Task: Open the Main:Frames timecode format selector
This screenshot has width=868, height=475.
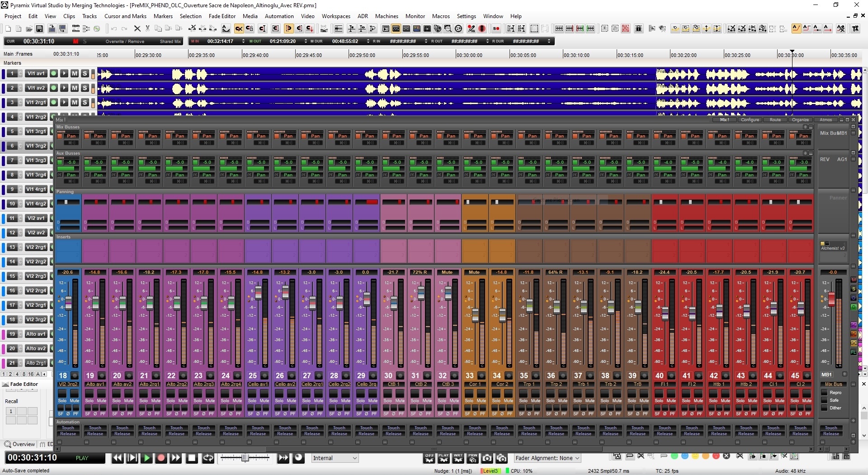Action: pyautogui.click(x=18, y=54)
